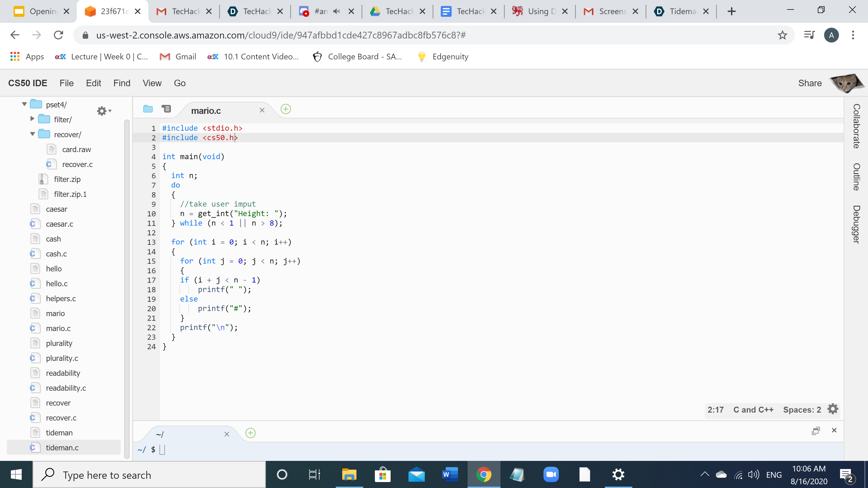Toggle the Collaborate side panel
The width and height of the screenshot is (868, 488).
[x=856, y=126]
